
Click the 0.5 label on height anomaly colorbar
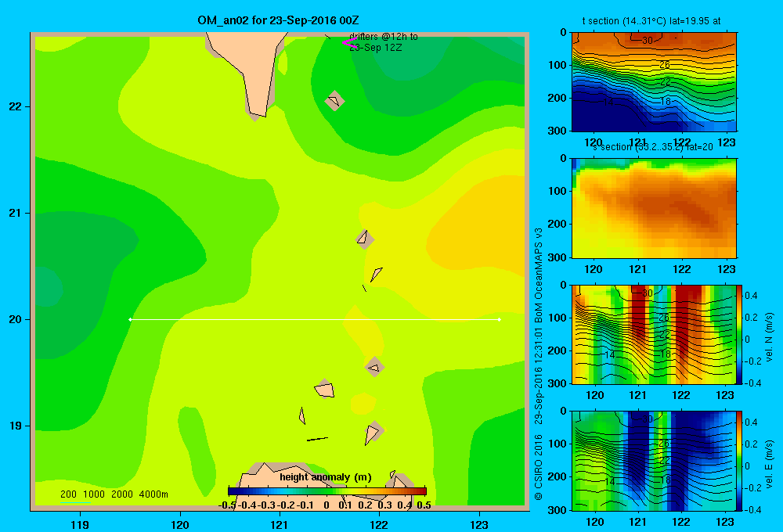424,505
